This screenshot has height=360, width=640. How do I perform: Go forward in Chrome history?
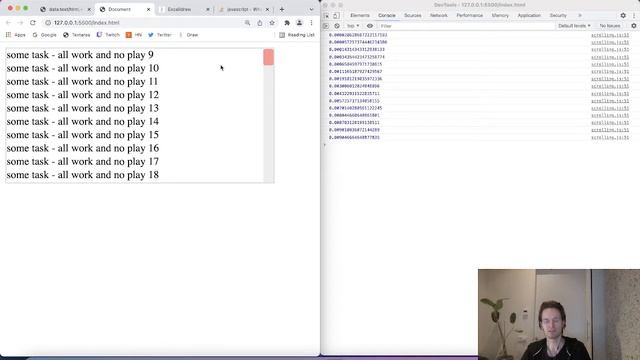[x=20, y=23]
